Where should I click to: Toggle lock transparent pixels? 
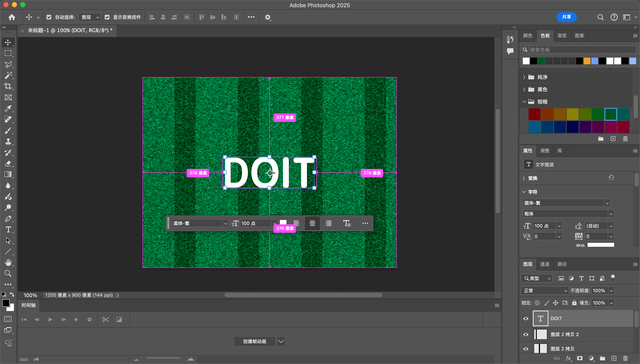click(537, 303)
